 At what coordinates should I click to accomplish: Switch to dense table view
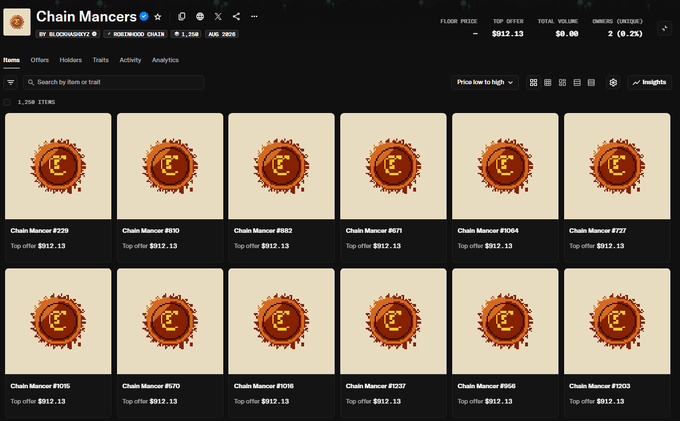tap(591, 82)
